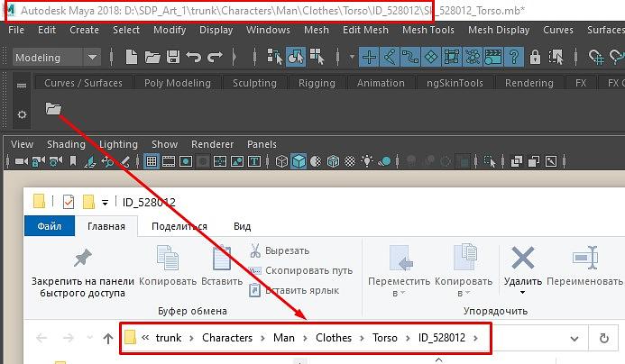This screenshot has width=625, height=364.
Task: Click the use default material sphere icon
Action: tap(316, 161)
